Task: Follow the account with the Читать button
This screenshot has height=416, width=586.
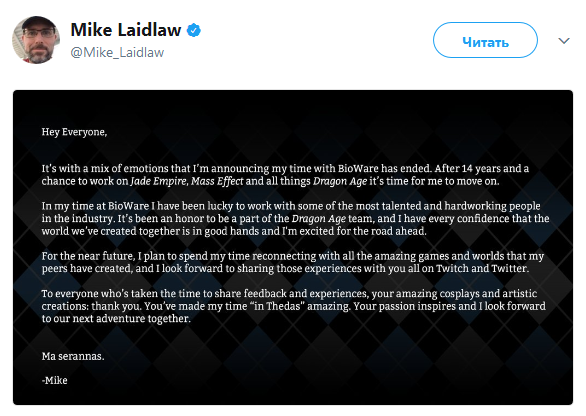Action: [x=485, y=40]
